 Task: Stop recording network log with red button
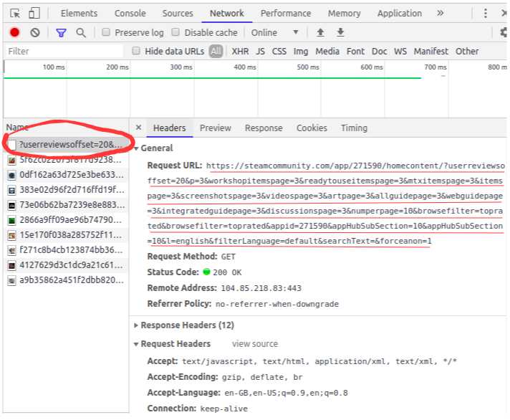pyautogui.click(x=14, y=32)
